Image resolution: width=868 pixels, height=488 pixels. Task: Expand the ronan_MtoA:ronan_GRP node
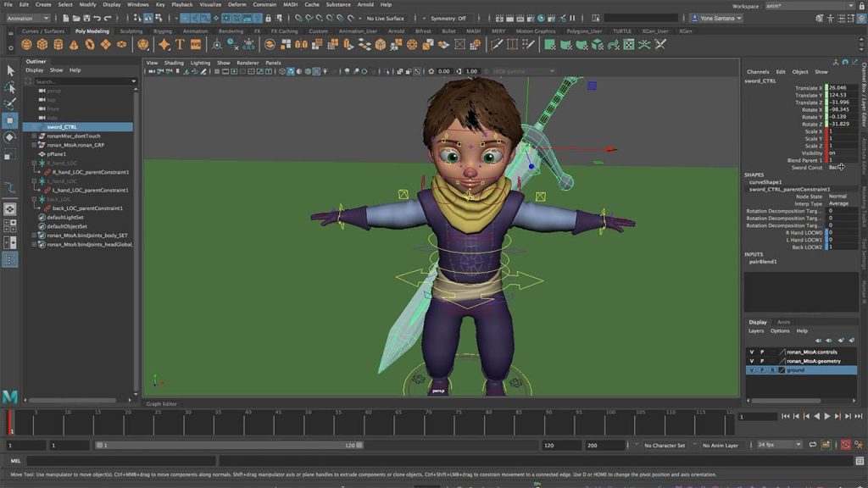[x=34, y=145]
